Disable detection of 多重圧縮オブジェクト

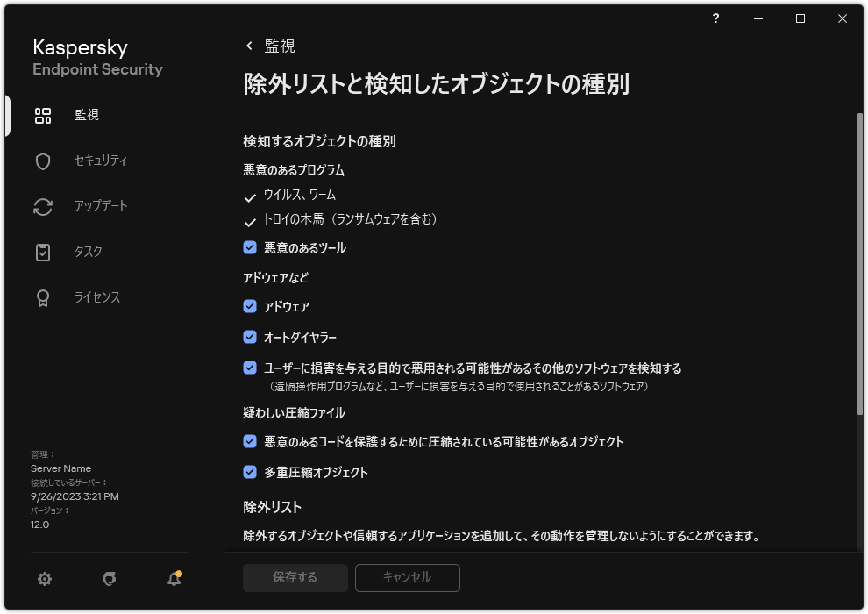[x=248, y=473]
